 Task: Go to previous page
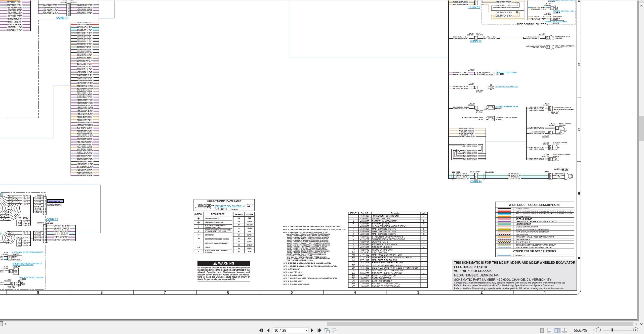point(268,330)
